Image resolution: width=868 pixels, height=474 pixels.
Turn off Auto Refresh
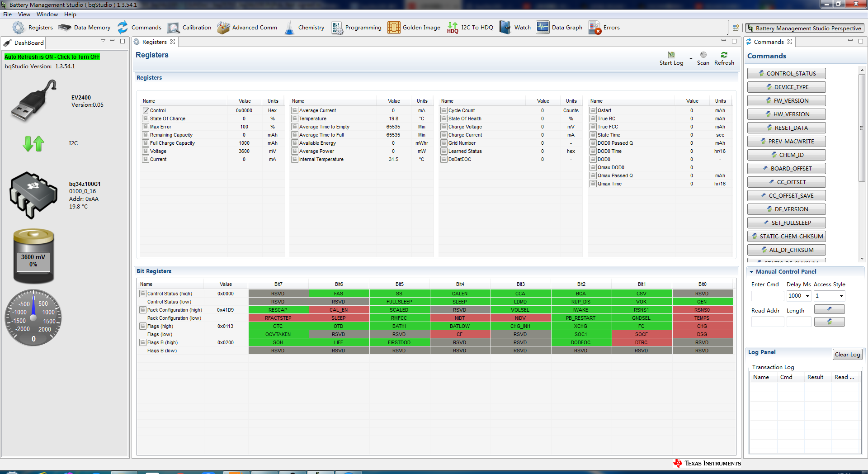(x=52, y=57)
